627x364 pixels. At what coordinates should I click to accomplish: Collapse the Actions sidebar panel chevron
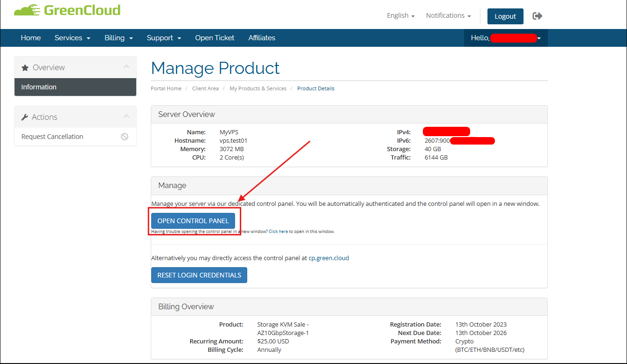(126, 116)
